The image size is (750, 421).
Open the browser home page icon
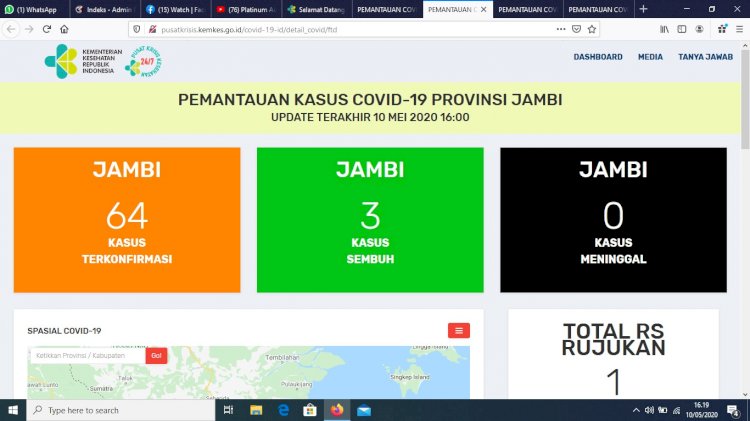click(x=64, y=29)
